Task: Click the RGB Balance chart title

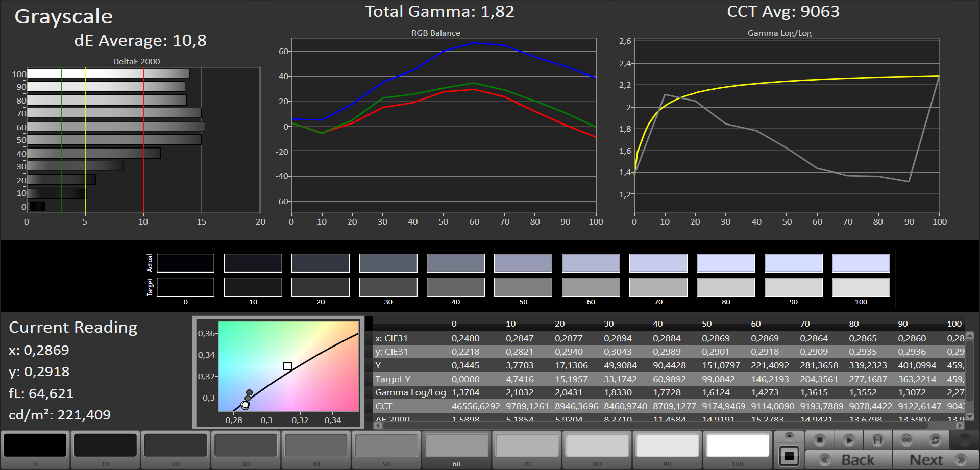Action: click(436, 33)
